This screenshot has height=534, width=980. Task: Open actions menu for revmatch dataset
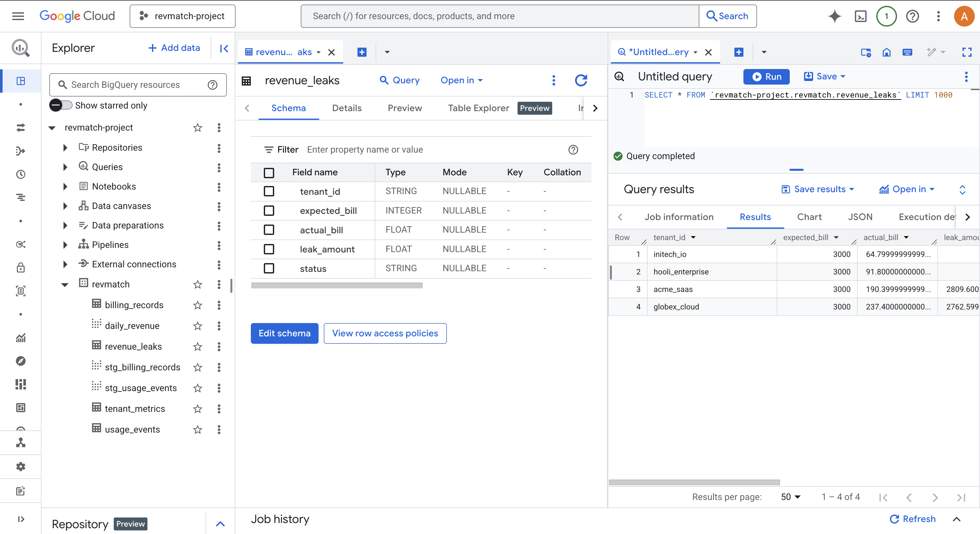219,284
